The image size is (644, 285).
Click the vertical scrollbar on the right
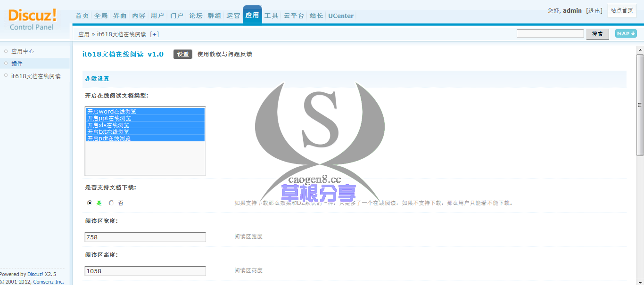640,104
